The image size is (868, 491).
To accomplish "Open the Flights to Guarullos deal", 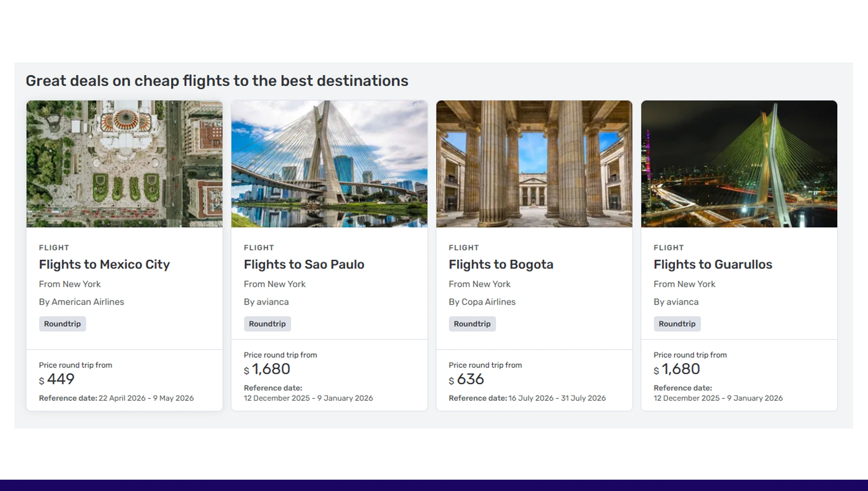I will click(x=712, y=264).
